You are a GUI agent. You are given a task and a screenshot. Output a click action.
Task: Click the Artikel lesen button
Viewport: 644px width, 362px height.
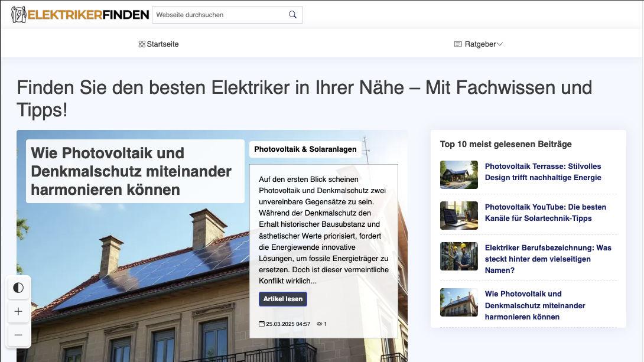tap(282, 299)
